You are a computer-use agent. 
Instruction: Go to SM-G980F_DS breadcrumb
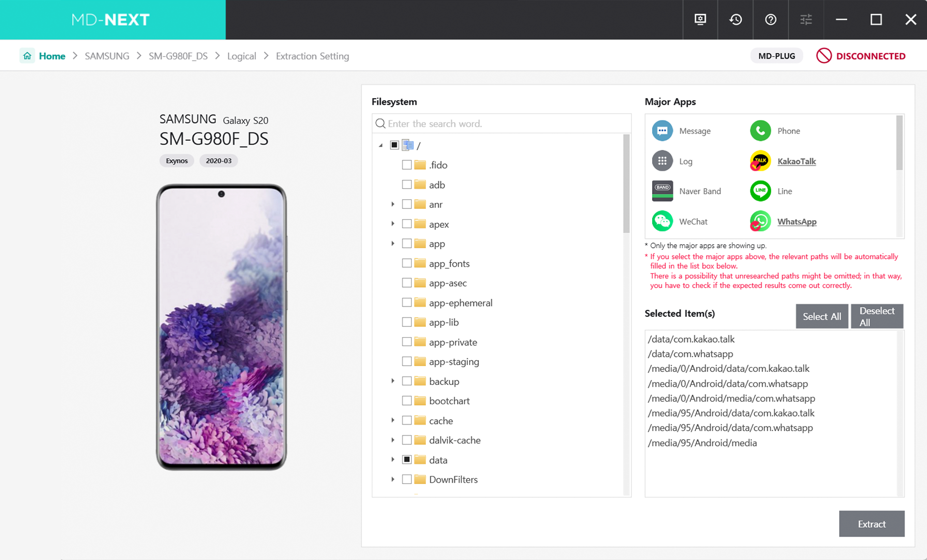[x=178, y=56]
